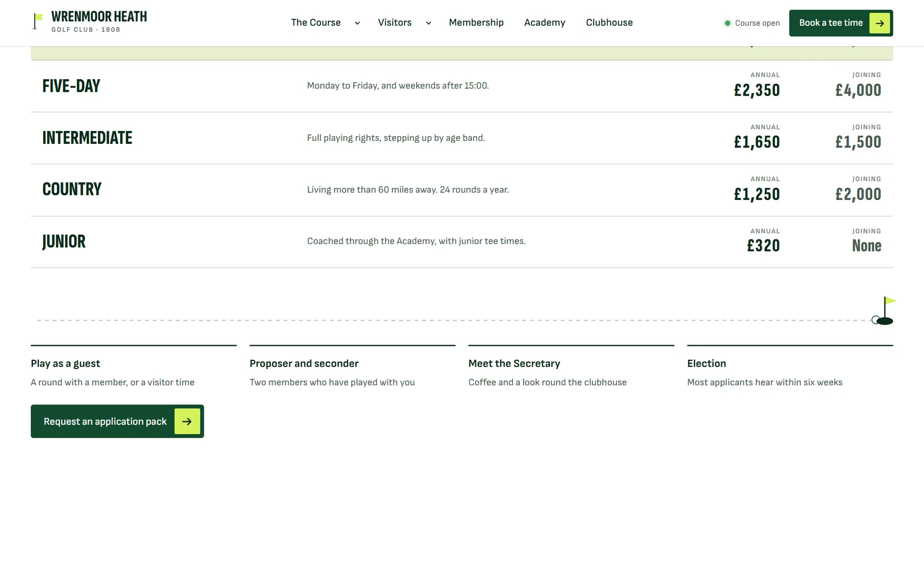Screen dimensions: 924x578
Task: Click 'Living more than 60 miles away' description
Action: tap(408, 190)
